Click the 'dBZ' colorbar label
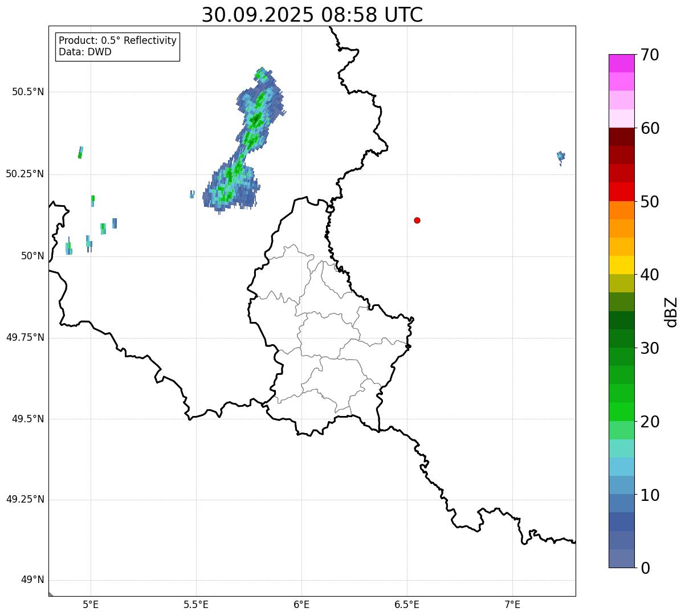The image size is (685, 616). click(x=671, y=311)
